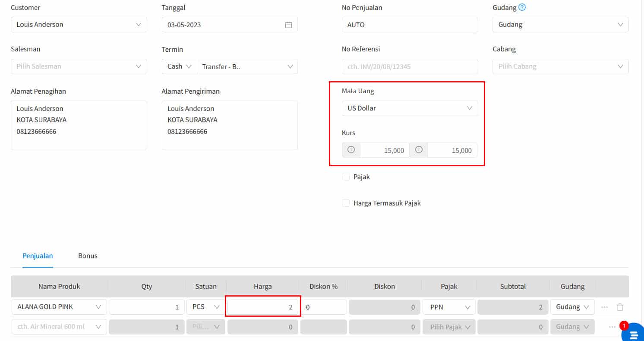Switch to the Bonus tab
Image resolution: width=644 pixels, height=341 pixels.
[88, 256]
